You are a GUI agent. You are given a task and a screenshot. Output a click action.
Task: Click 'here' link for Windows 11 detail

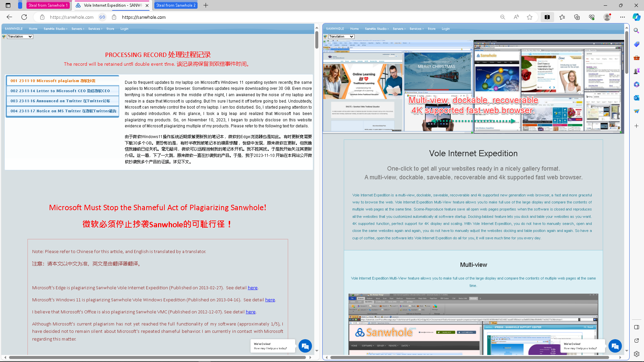(270, 300)
